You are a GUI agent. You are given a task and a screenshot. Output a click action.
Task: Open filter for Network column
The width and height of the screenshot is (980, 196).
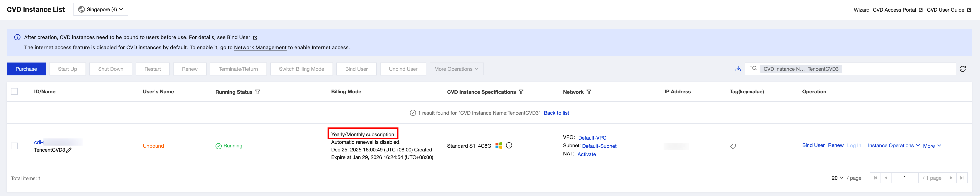tap(589, 92)
